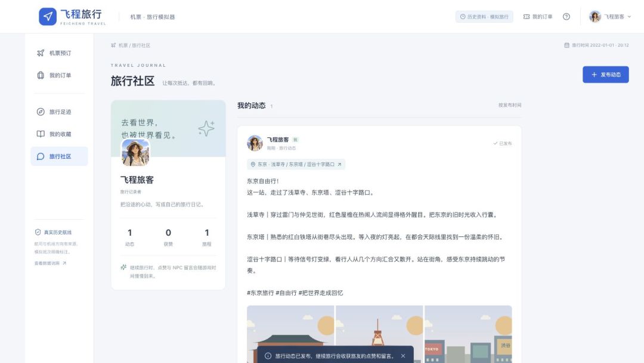644x363 pixels.
Task: Click the book icon beside 我的收藏
Action: tap(41, 134)
